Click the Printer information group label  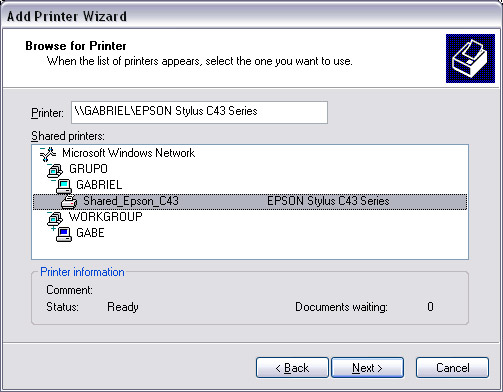pos(82,272)
